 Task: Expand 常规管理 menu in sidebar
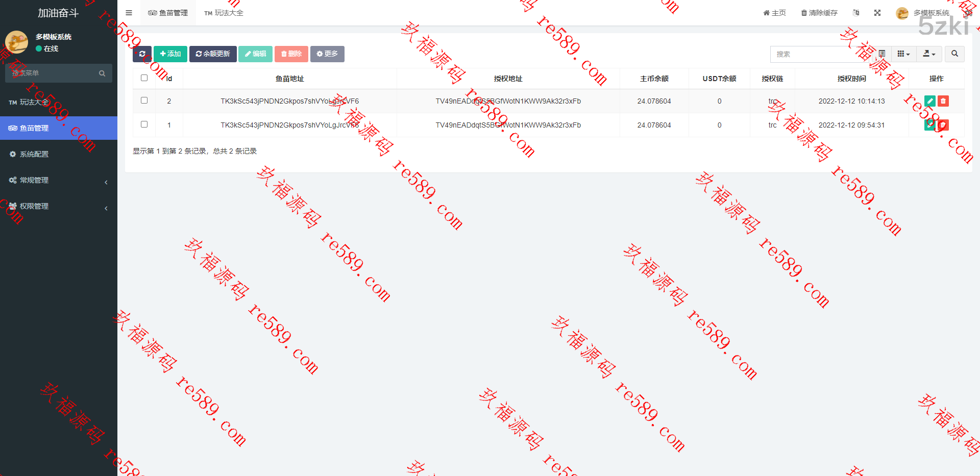pyautogui.click(x=58, y=180)
